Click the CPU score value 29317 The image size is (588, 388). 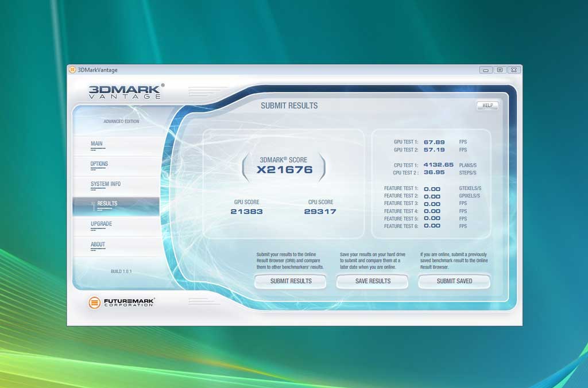[320, 211]
